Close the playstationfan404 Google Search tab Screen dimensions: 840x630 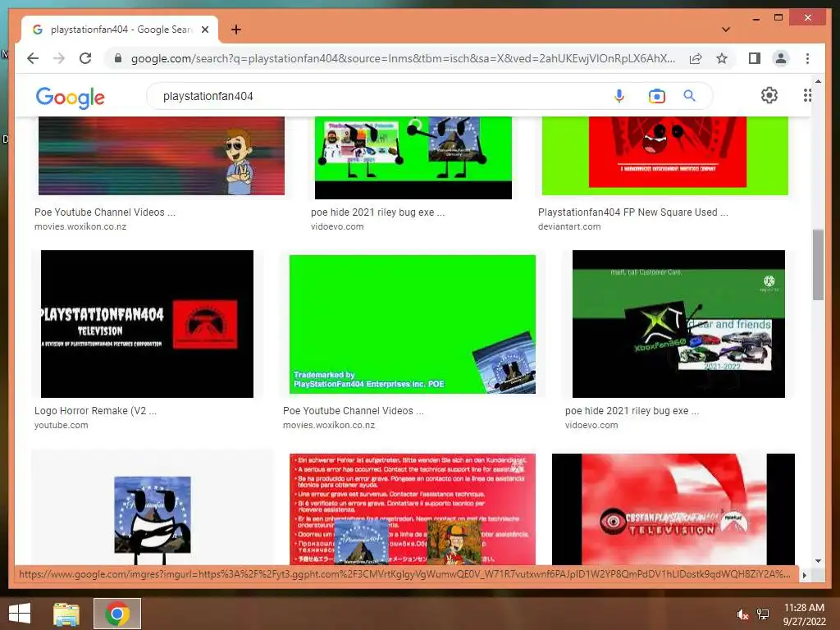click(204, 30)
